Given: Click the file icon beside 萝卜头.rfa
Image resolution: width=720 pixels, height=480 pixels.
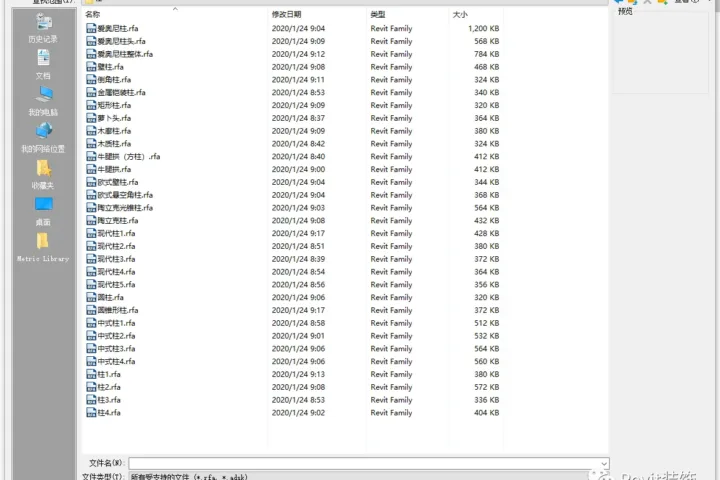Looking at the screenshot, I should [91, 118].
